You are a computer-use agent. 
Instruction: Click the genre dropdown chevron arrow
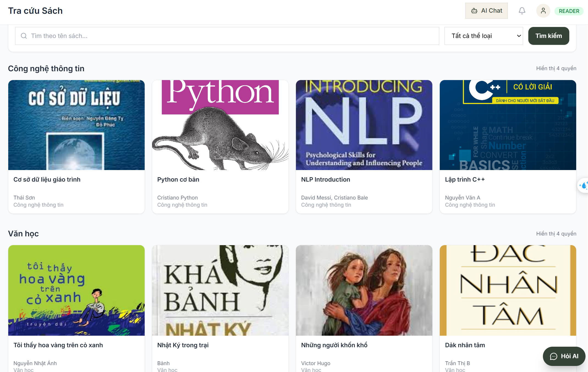coord(519,36)
